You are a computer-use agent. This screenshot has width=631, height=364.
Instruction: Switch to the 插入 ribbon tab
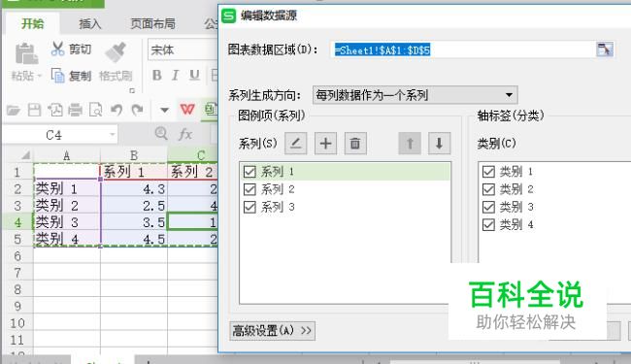[90, 23]
